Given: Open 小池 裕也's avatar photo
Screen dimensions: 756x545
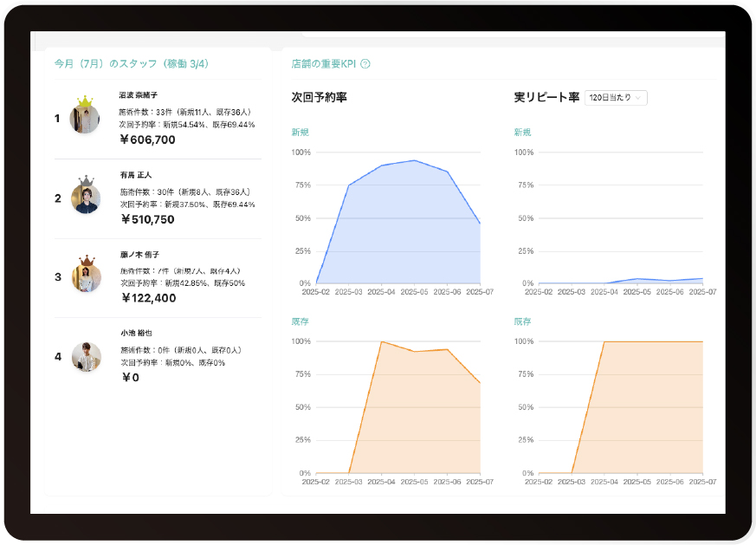Looking at the screenshot, I should pos(86,357).
